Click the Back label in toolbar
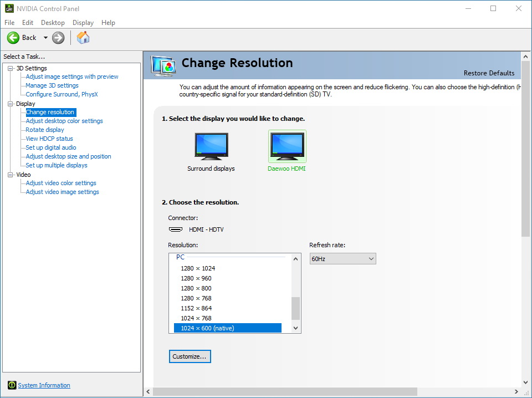532x398 pixels. click(29, 38)
